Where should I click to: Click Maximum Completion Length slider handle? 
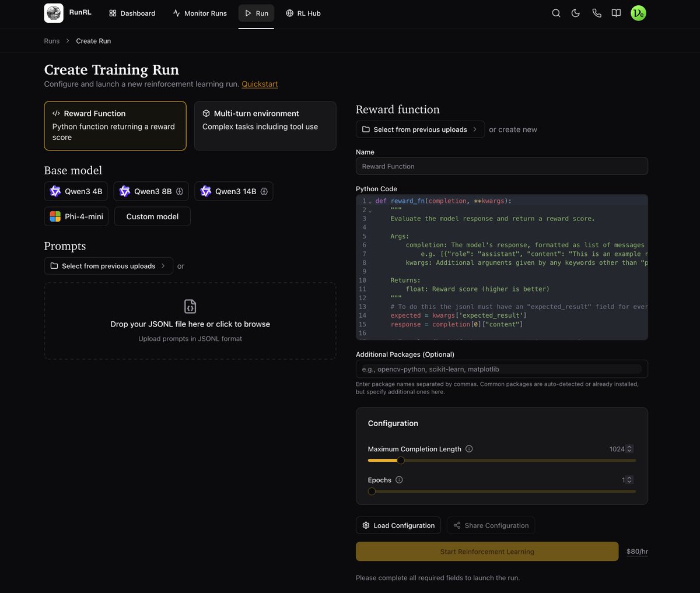(401, 461)
